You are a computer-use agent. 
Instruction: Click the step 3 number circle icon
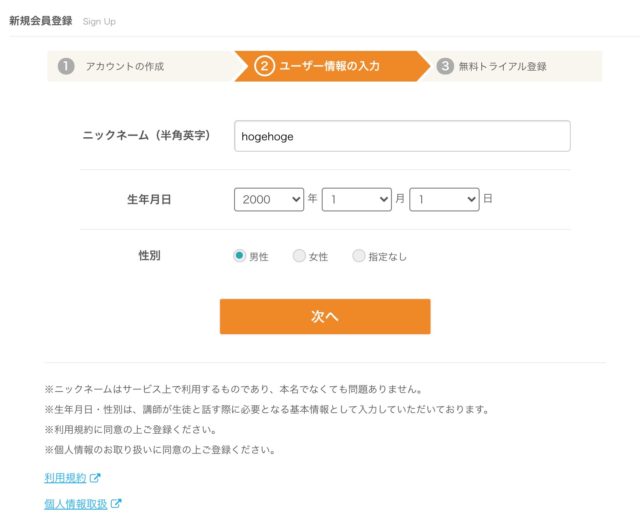tap(445, 66)
